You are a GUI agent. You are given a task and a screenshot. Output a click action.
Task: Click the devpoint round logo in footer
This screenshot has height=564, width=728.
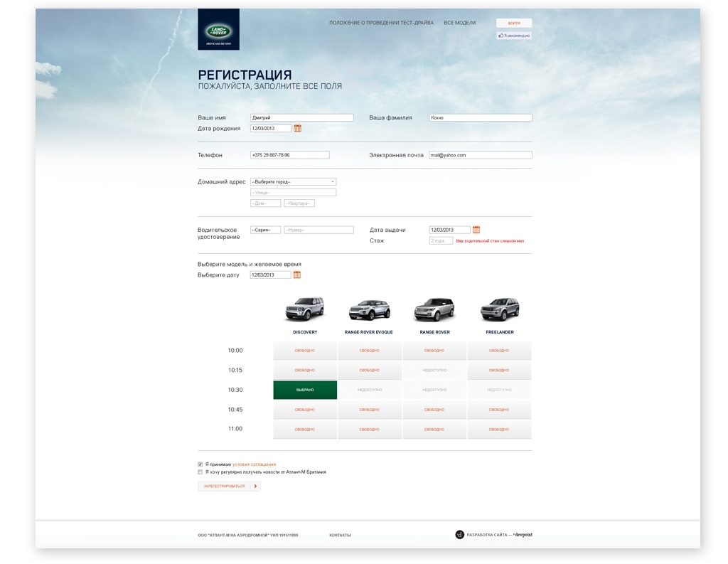[460, 535]
